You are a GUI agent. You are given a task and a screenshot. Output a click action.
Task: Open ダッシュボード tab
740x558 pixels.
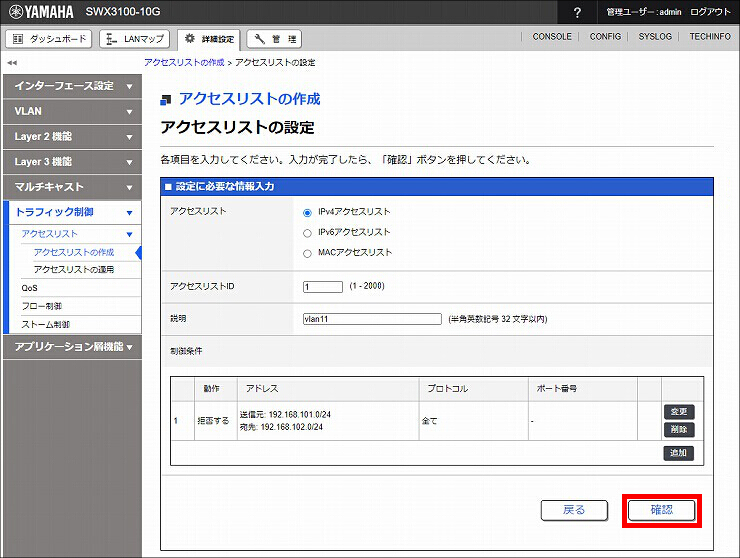coord(49,39)
